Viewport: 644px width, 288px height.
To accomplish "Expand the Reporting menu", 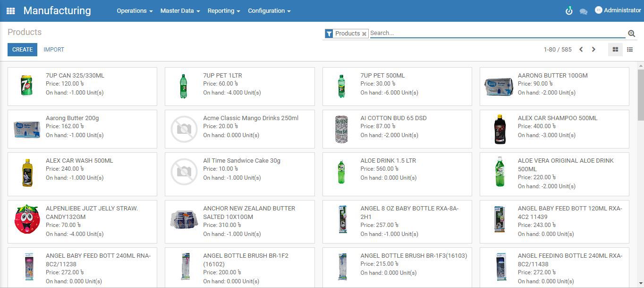I will 224,10.
